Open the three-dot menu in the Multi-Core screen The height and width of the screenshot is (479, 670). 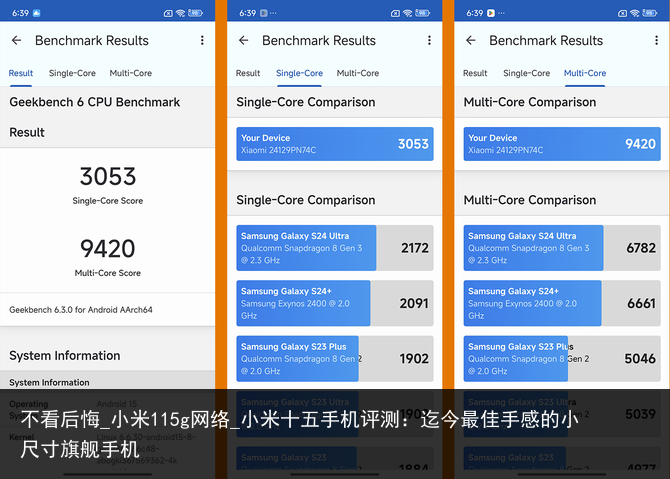[656, 41]
